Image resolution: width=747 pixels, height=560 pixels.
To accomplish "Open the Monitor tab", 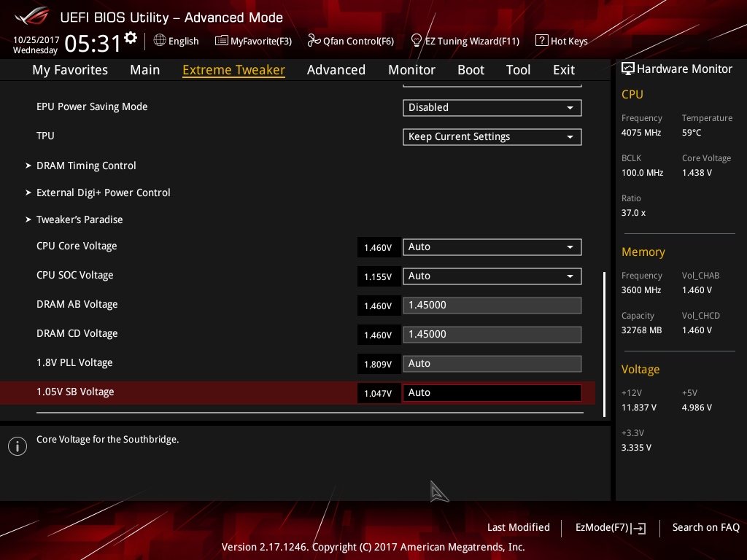I will 411,70.
